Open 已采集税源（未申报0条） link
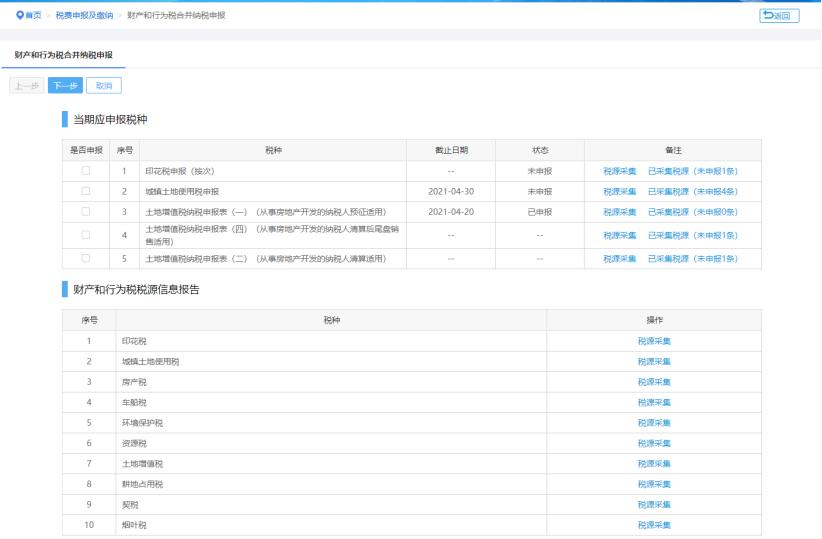Image resolution: width=822 pixels, height=539 pixels. click(x=693, y=212)
